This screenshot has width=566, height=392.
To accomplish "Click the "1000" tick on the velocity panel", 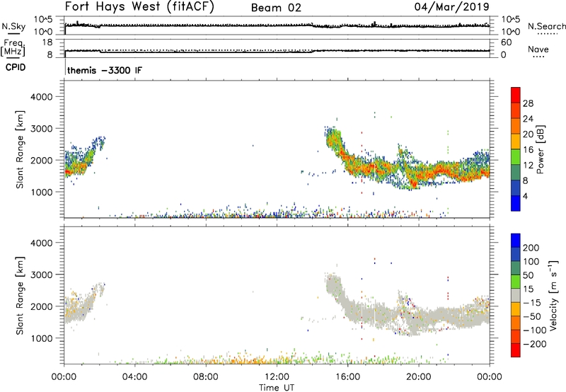I will pos(41,338).
